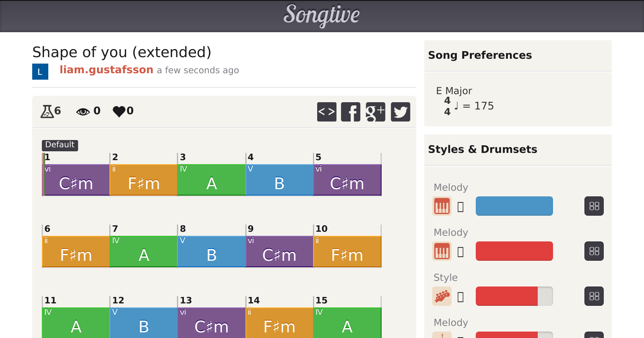
Task: Click the piano icon of the second Melody track
Action: 442,251
